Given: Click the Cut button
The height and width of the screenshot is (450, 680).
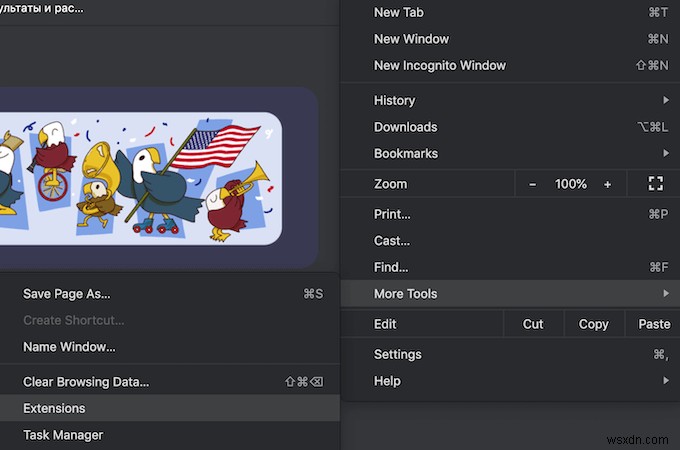Looking at the screenshot, I should click(x=533, y=324).
